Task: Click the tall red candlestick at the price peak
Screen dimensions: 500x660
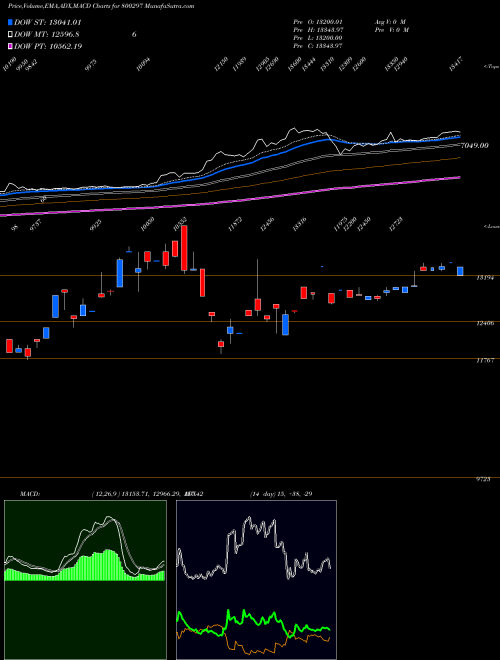Action: [x=184, y=248]
